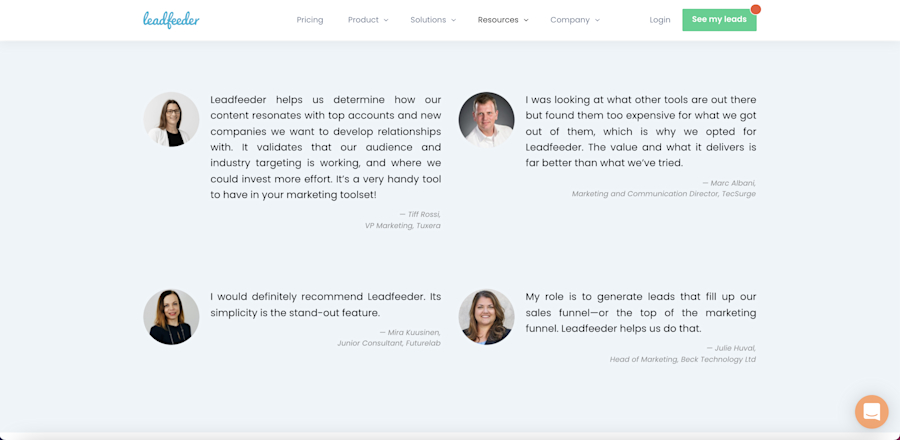Click the Leadfeeder logo
900x440 pixels.
click(x=171, y=20)
